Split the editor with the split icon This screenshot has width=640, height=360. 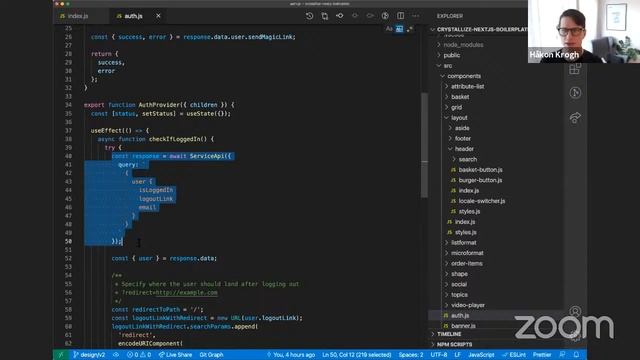(x=400, y=16)
